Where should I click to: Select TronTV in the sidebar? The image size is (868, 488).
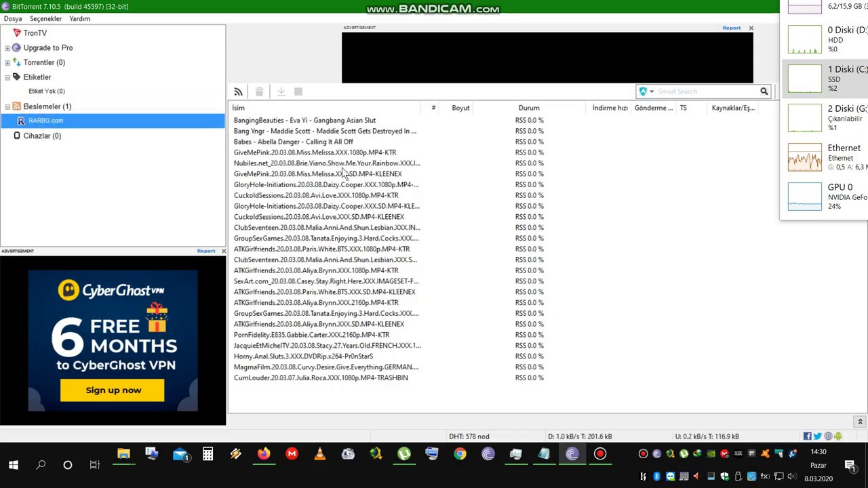pyautogui.click(x=35, y=33)
